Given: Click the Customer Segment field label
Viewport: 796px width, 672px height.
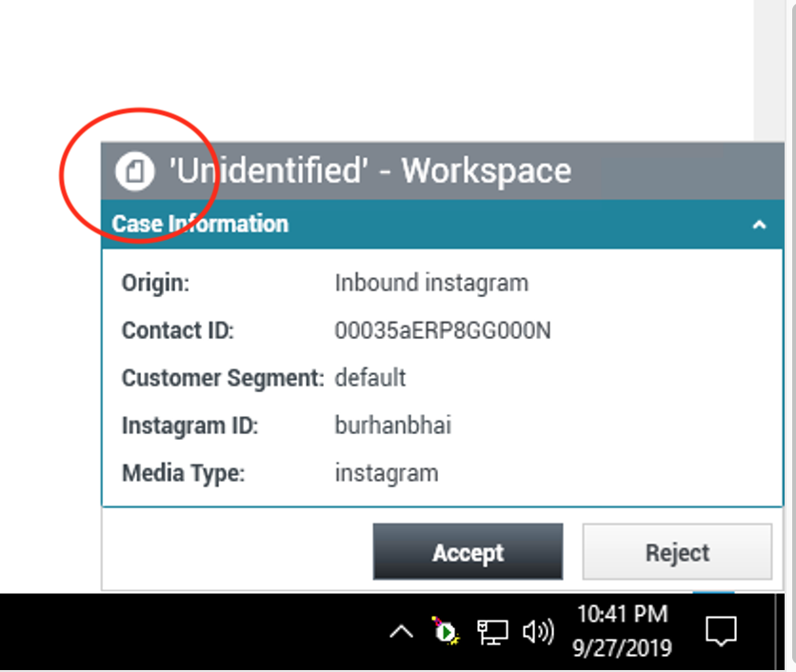Looking at the screenshot, I should [223, 378].
